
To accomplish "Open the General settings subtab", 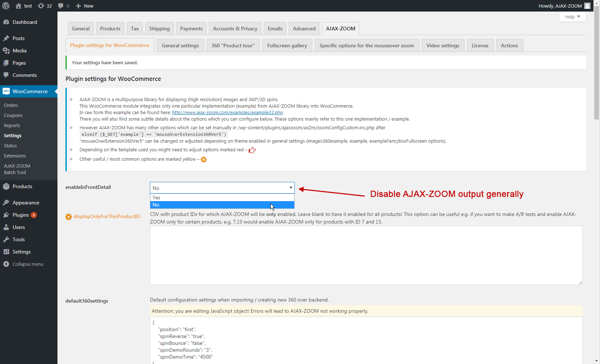I will coord(180,45).
